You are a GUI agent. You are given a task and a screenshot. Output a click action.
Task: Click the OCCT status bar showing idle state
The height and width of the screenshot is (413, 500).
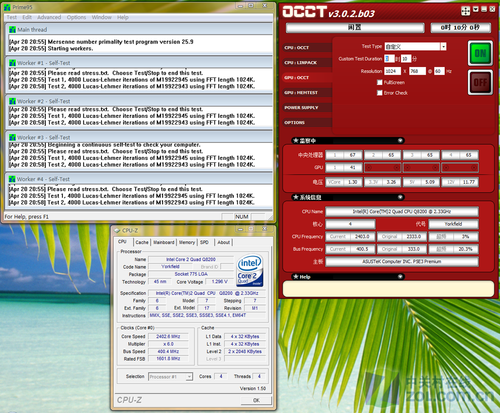pos(355,28)
